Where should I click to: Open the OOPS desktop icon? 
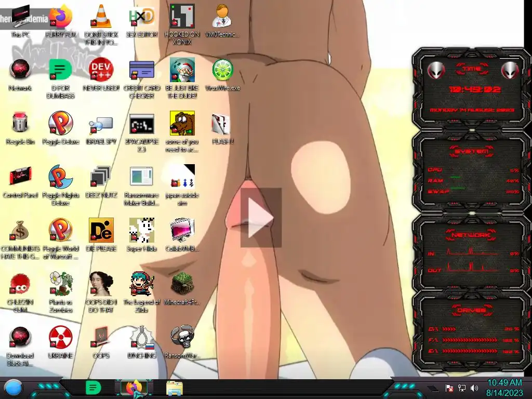coord(101,342)
